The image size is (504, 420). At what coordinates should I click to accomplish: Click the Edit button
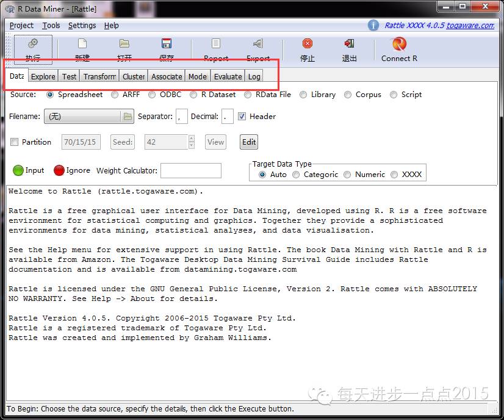[249, 142]
